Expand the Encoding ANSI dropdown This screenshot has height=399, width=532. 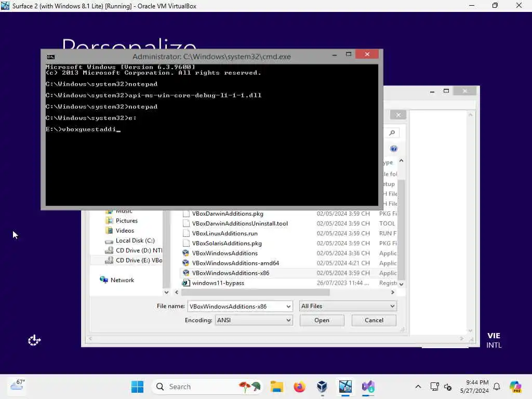coord(288,320)
